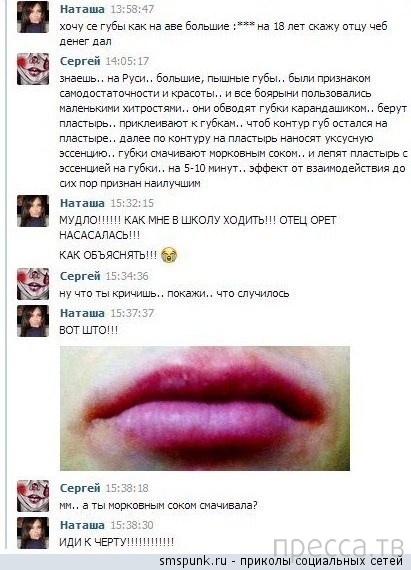Click Наташа's avatar at 15:32:15 message
411x570 pixels.
click(x=33, y=211)
